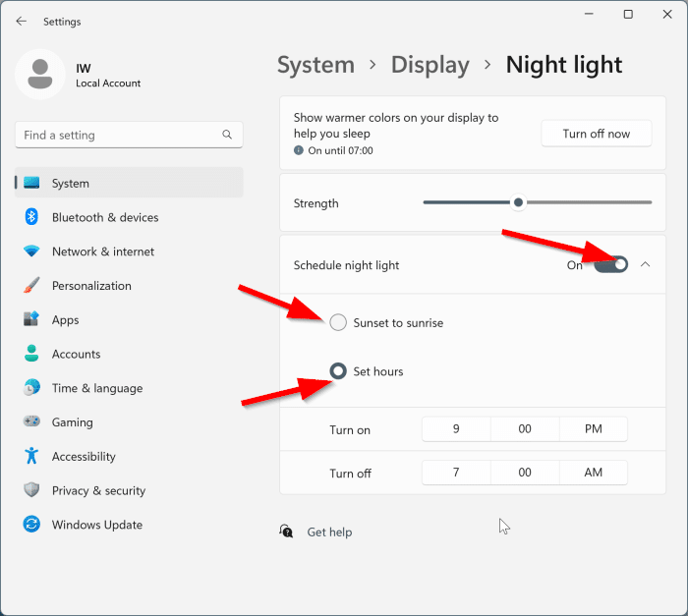Open Windows Update settings
This screenshot has width=688, height=616.
[x=129, y=525]
